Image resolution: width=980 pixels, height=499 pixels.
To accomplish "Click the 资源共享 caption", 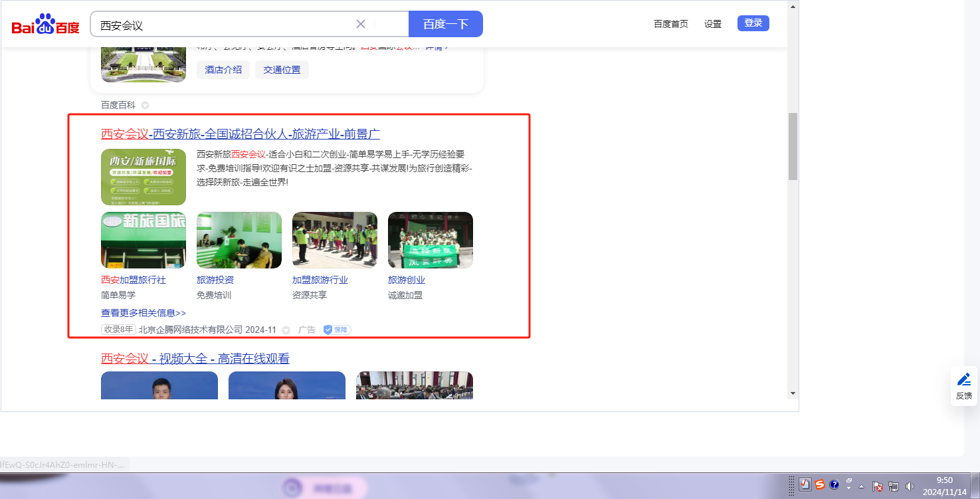I will pyautogui.click(x=310, y=295).
